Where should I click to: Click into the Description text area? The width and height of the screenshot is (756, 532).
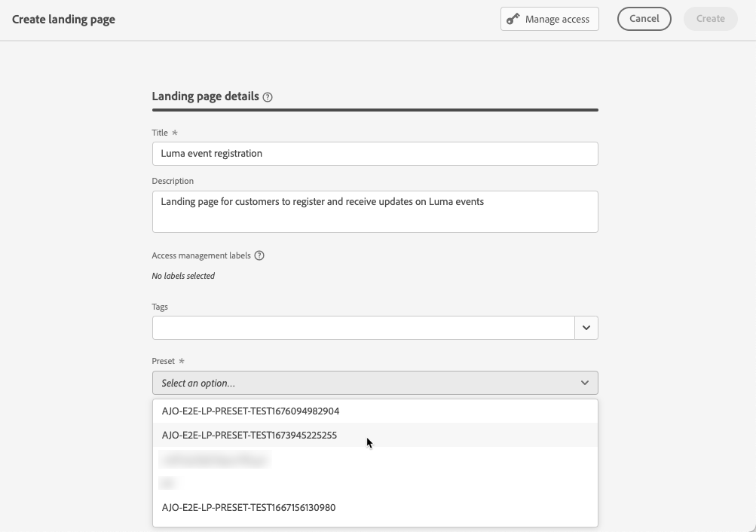pos(375,211)
